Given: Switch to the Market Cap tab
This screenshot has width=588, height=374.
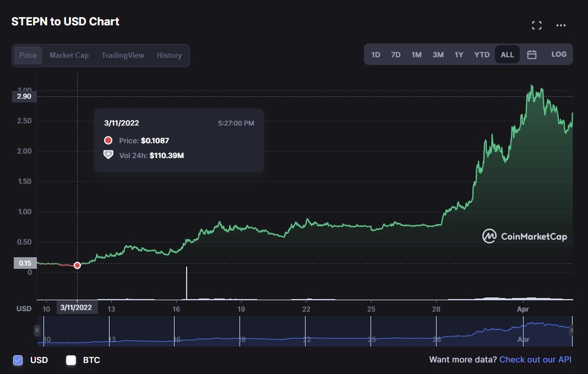Looking at the screenshot, I should (x=69, y=56).
